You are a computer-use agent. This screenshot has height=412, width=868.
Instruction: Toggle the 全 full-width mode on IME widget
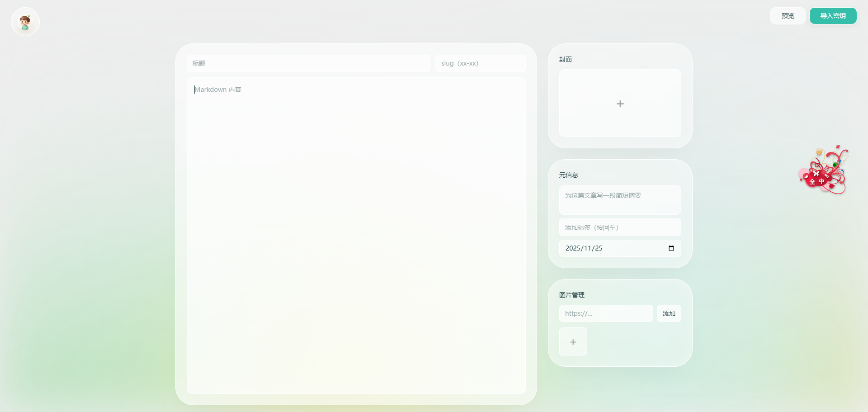pos(812,182)
